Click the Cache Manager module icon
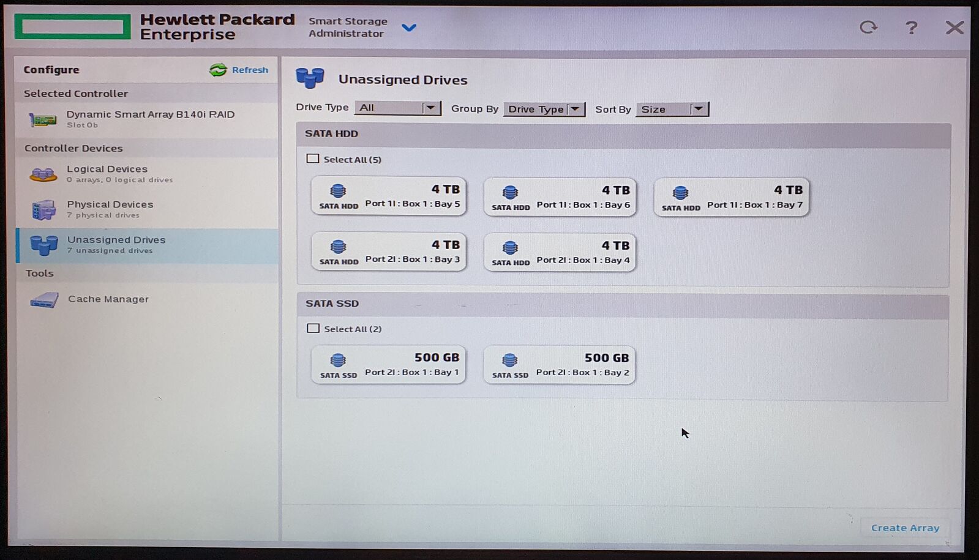The image size is (979, 560). [x=44, y=300]
